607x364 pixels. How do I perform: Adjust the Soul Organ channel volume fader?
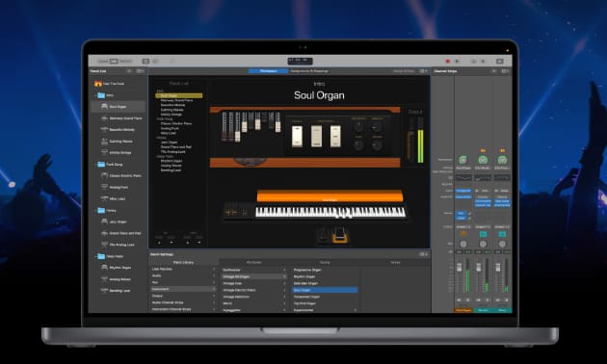(460, 268)
